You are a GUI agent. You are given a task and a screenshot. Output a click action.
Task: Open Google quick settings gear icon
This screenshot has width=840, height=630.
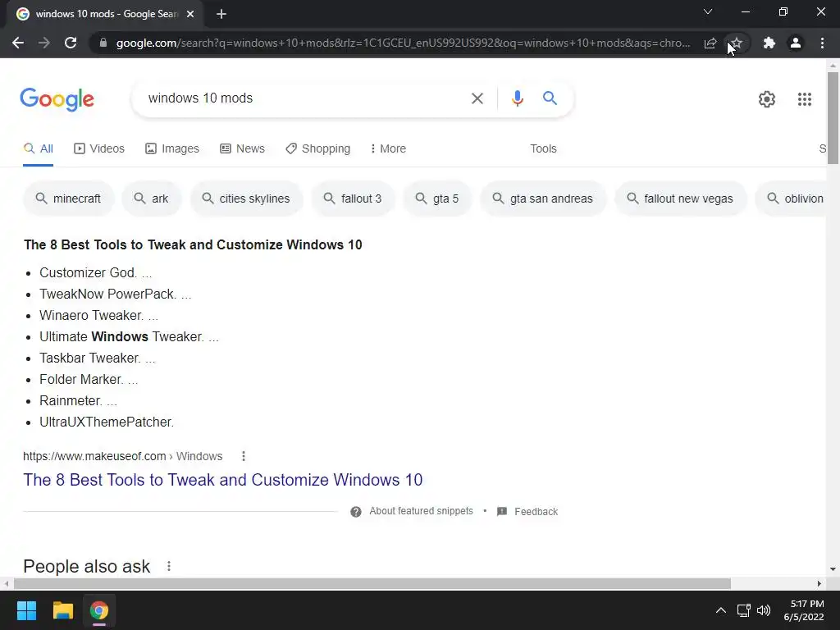(x=767, y=99)
